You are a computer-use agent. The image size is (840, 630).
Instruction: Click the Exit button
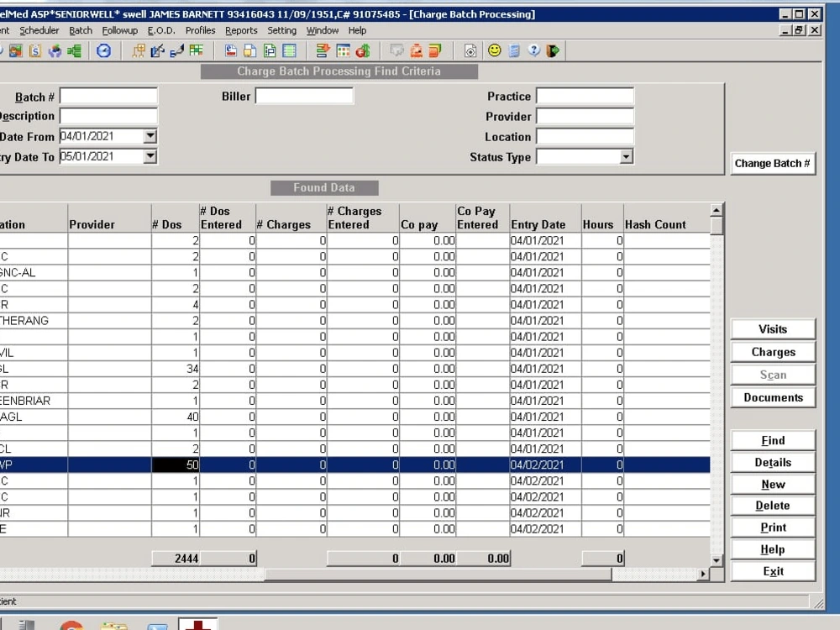773,571
